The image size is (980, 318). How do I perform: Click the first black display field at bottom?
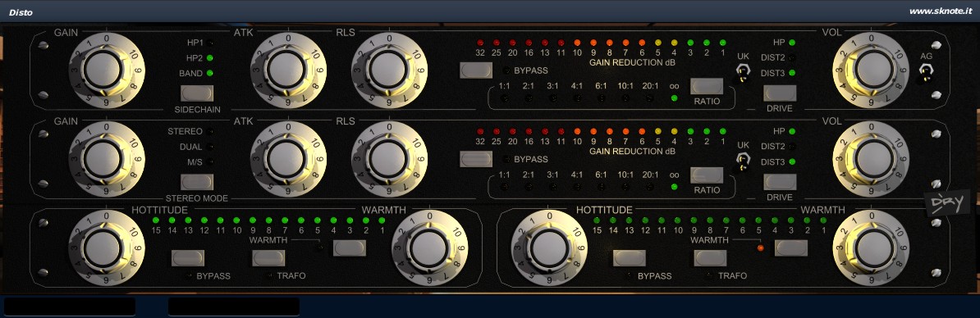pyautogui.click(x=70, y=307)
